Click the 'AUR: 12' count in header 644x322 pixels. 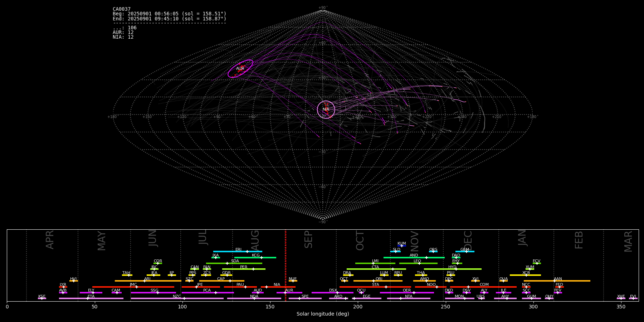pos(123,33)
